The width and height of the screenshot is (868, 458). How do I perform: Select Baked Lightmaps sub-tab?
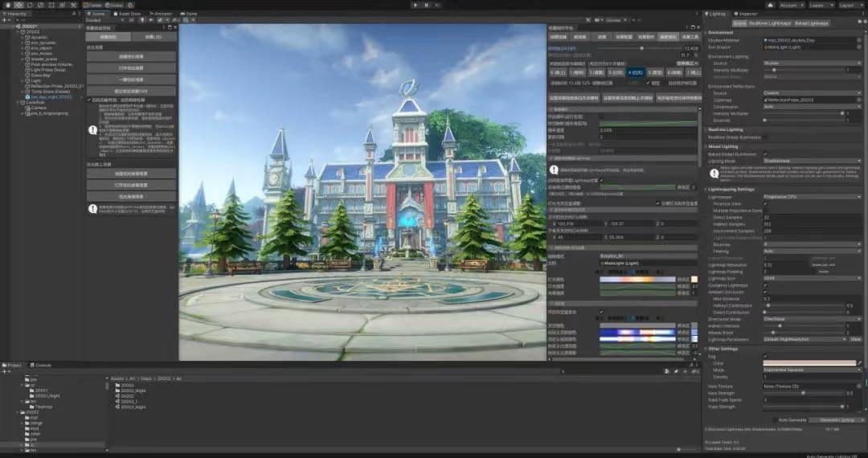[x=811, y=23]
